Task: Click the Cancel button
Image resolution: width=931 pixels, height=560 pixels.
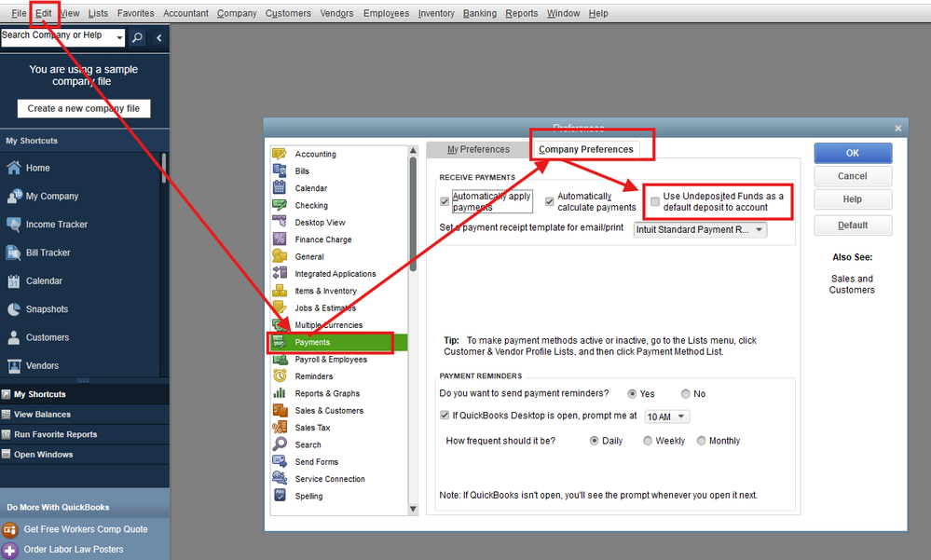Action: 853,176
